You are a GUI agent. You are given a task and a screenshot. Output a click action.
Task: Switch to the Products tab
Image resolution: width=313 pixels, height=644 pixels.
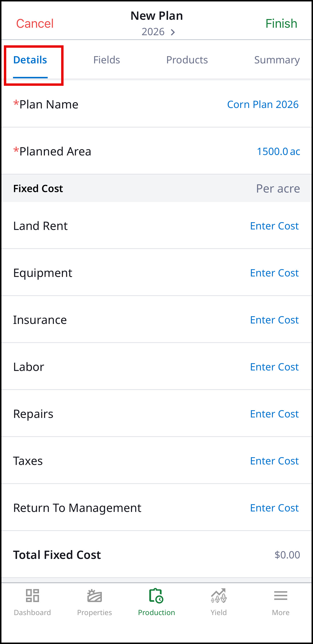187,60
